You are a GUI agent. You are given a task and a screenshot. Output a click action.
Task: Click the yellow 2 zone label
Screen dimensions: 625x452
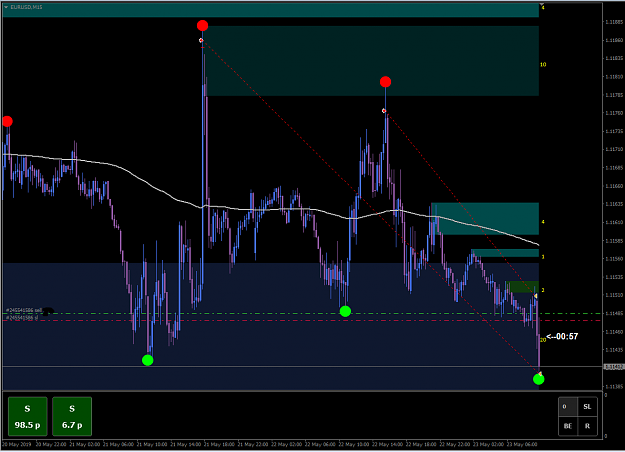click(543, 290)
